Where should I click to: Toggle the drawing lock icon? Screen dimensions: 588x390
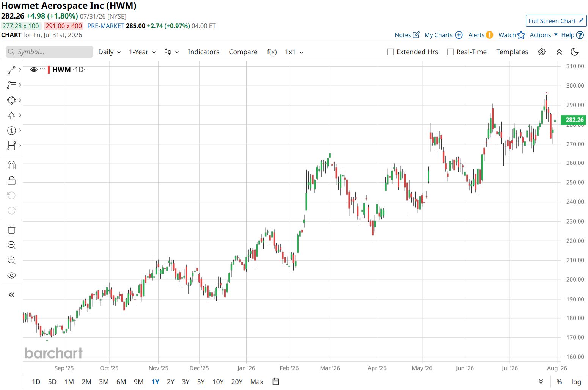pos(11,180)
